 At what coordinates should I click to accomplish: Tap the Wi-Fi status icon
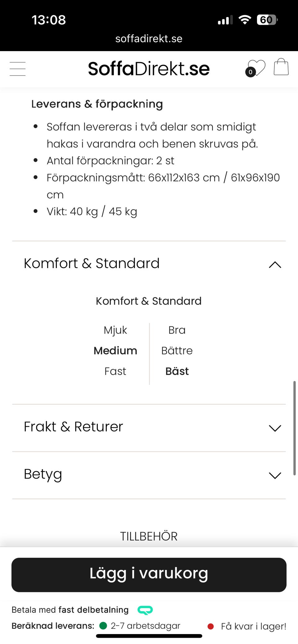pos(245,20)
